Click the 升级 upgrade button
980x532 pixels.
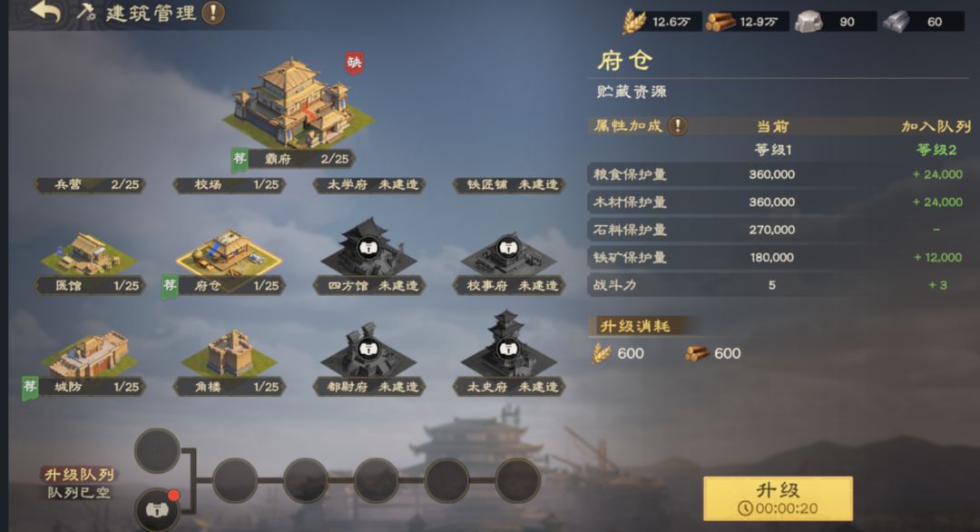[778, 498]
